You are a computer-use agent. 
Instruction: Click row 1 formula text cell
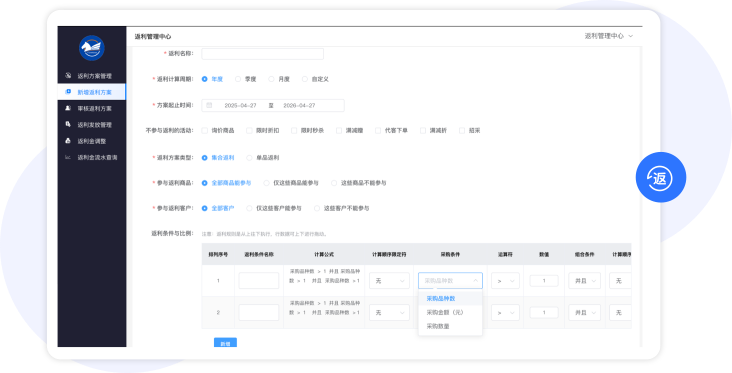(324, 276)
